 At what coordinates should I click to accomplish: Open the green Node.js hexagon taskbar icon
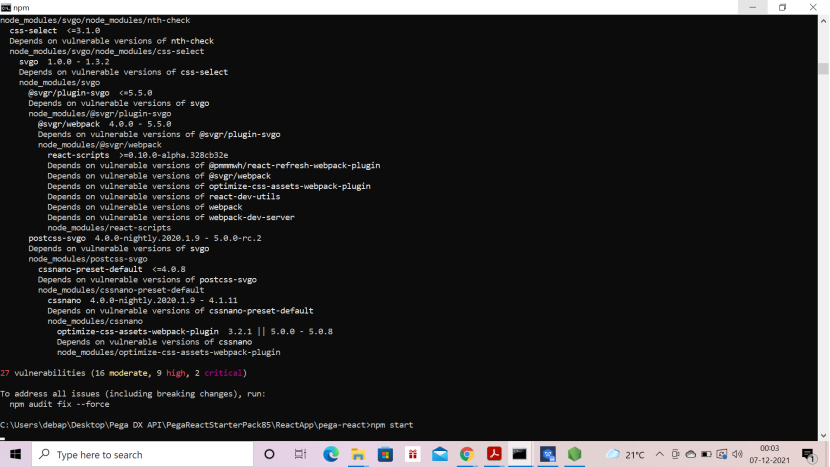pyautogui.click(x=575, y=454)
